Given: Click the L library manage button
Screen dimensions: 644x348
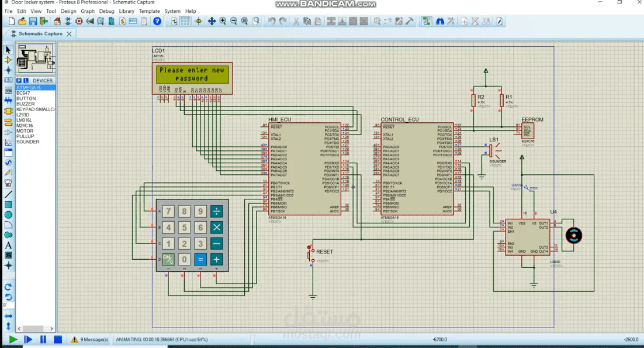Looking at the screenshot, I should tap(26, 81).
